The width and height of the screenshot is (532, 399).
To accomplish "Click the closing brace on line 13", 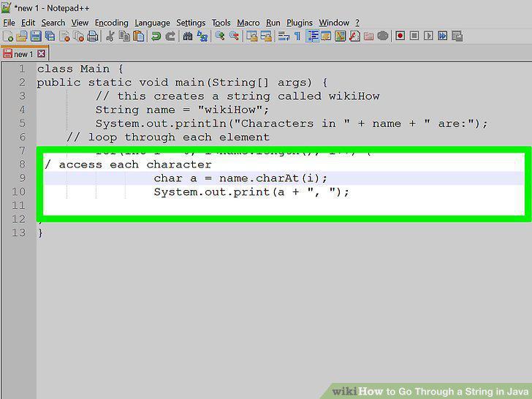I will pos(40,232).
